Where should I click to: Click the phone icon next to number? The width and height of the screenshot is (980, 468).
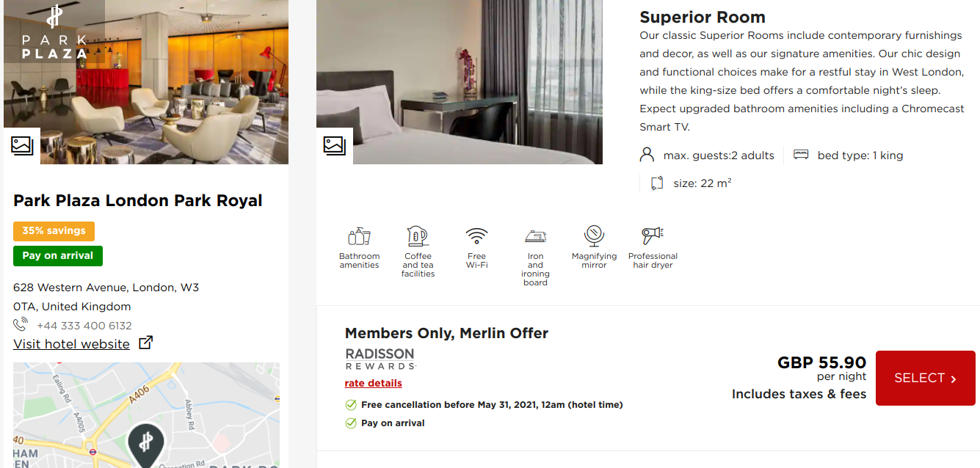[x=21, y=325]
